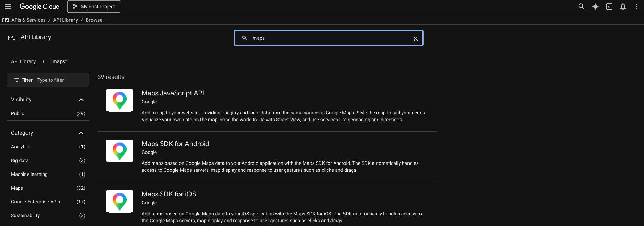644x226 pixels.
Task: Click the Maps SDK for Android description
Action: pyautogui.click(x=280, y=167)
